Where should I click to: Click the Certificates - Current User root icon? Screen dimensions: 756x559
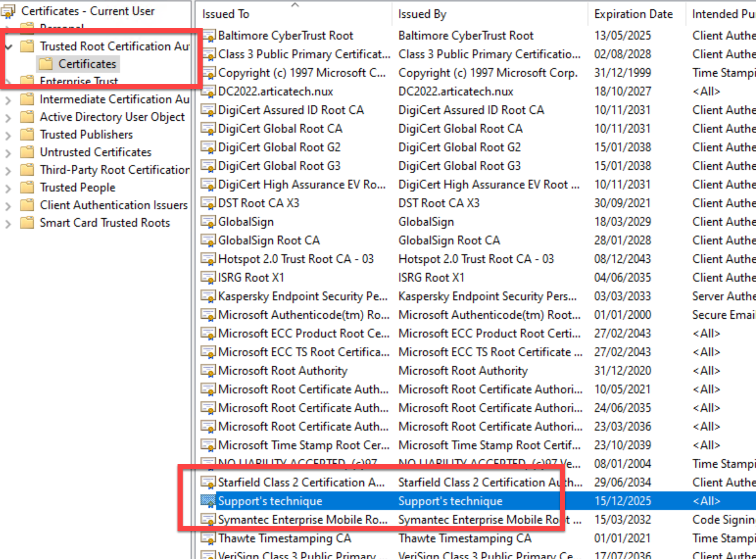pyautogui.click(x=8, y=11)
